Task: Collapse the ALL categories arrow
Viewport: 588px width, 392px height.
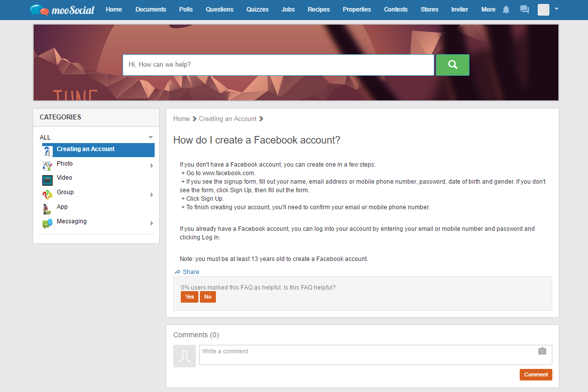Action: tap(151, 138)
